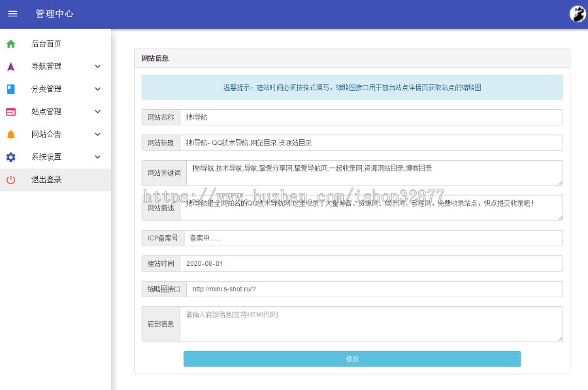Open 导航管理 menu item
Viewport: 588px width, 390px height.
click(56, 67)
